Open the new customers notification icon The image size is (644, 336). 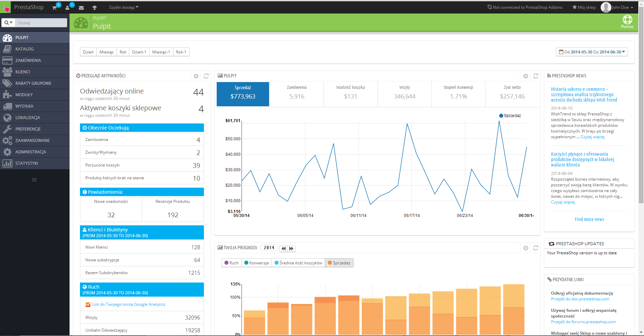pyautogui.click(x=68, y=7)
